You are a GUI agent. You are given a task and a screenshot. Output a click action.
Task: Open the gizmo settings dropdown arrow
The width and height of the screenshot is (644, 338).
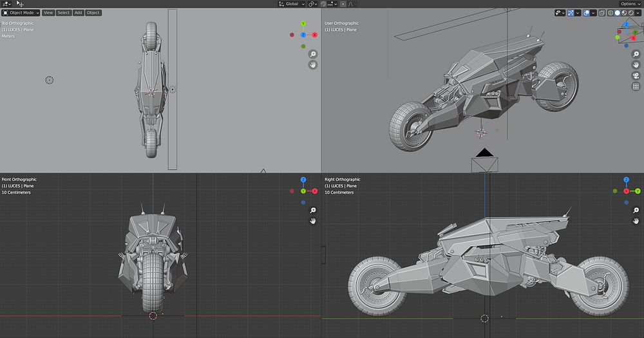tap(578, 13)
